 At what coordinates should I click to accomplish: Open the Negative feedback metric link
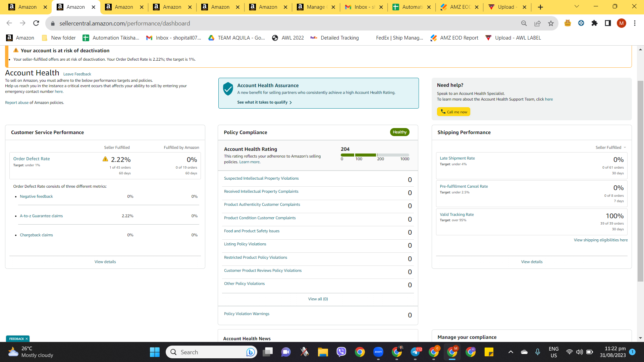click(36, 196)
